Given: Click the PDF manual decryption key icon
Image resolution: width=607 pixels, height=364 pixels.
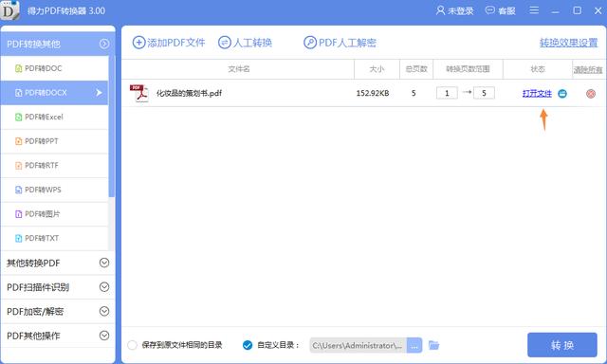Looking at the screenshot, I should coord(310,42).
